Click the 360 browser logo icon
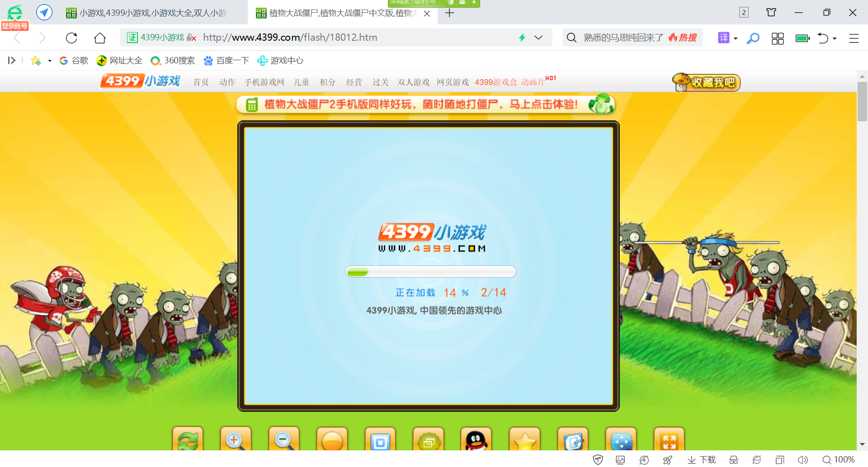This screenshot has height=467, width=868. (15, 12)
